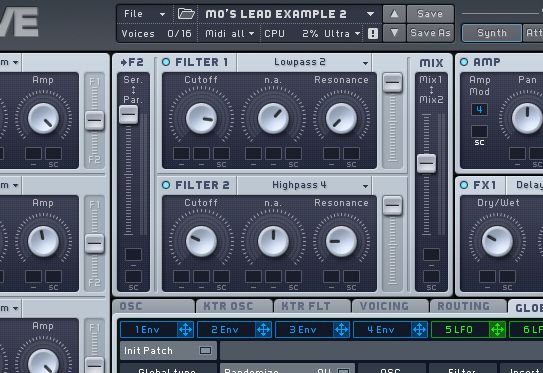Click the Ser/Par fader SC slot

click(x=133, y=277)
